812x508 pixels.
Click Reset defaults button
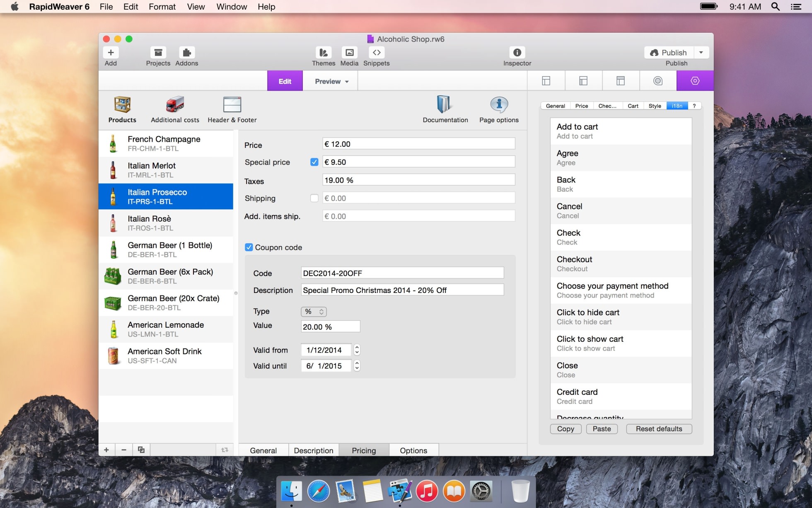click(x=659, y=429)
